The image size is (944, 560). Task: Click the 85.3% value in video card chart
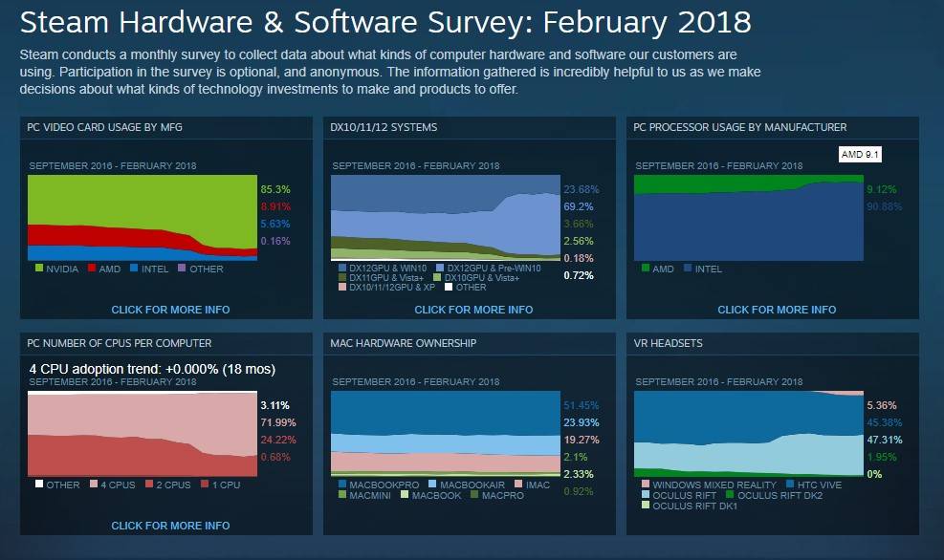[275, 189]
